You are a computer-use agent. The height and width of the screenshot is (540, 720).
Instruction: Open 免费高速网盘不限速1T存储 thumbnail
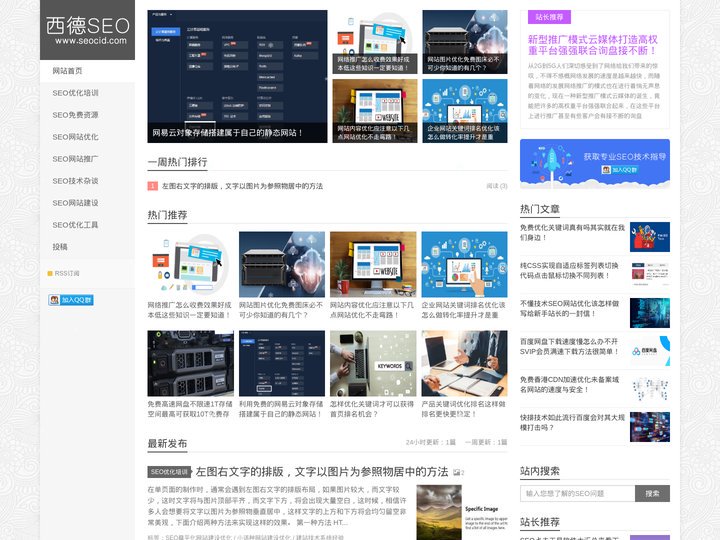pos(190,363)
